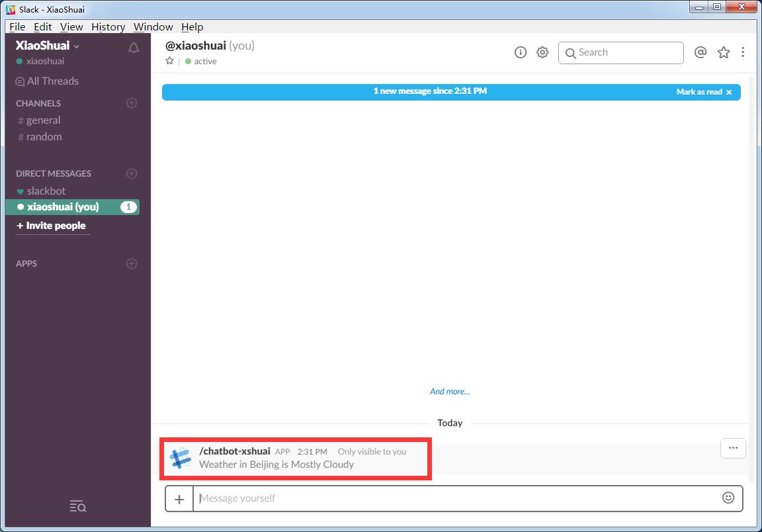Focus the Search box
The image size is (762, 532).
pos(621,52)
